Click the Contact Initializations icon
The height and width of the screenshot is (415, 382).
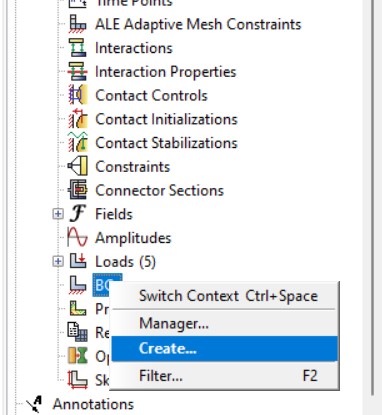[78, 119]
